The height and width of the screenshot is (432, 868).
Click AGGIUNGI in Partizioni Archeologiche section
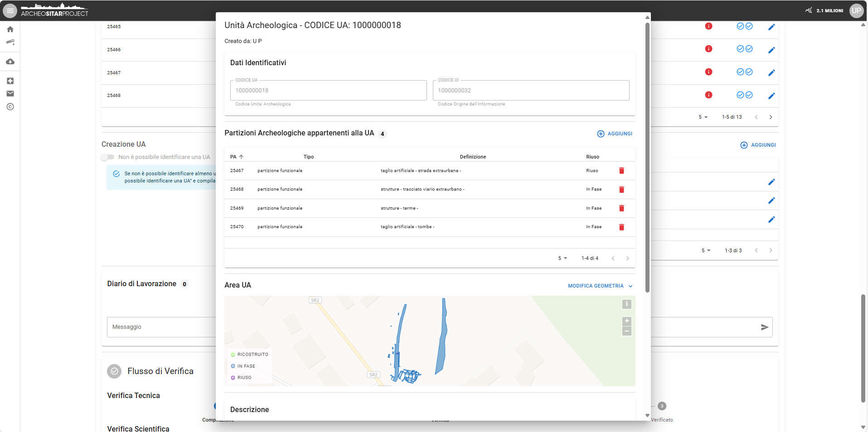pos(615,134)
